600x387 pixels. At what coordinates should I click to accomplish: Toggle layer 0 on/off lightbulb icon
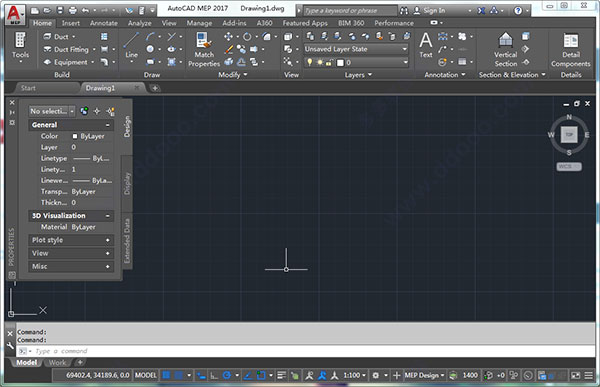pos(309,62)
